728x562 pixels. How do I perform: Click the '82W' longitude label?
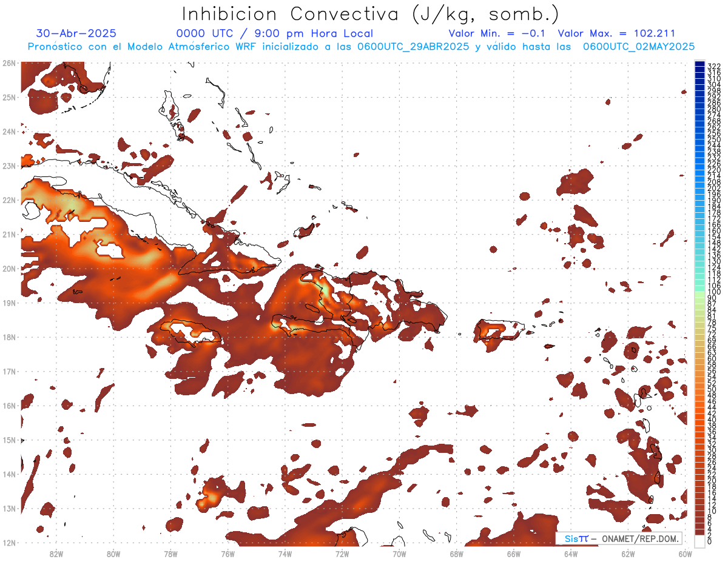pyautogui.click(x=56, y=554)
